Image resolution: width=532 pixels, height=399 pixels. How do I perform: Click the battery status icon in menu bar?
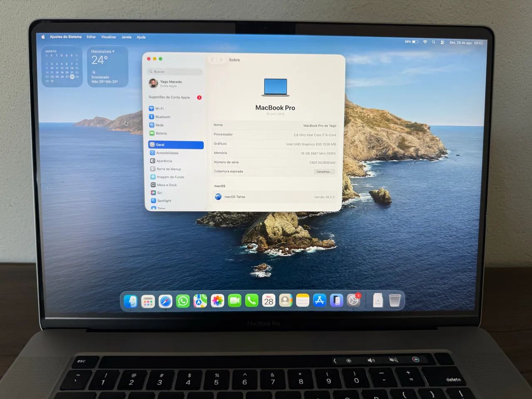click(415, 42)
